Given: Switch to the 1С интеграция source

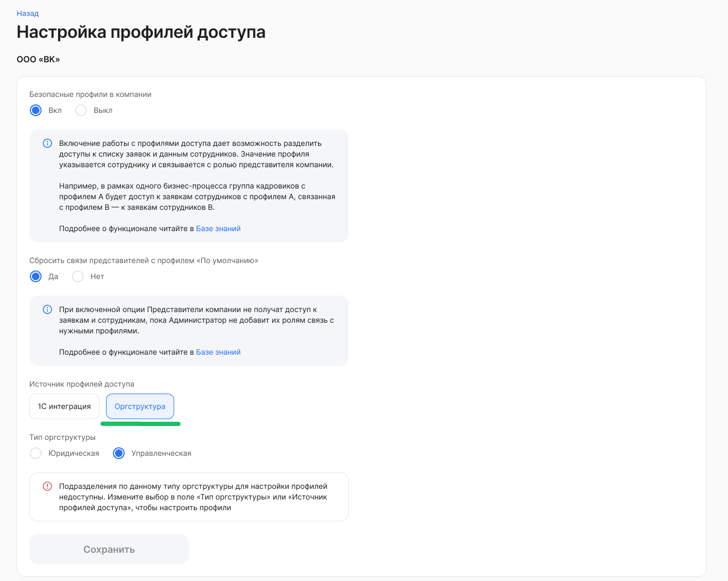Looking at the screenshot, I should (64, 406).
